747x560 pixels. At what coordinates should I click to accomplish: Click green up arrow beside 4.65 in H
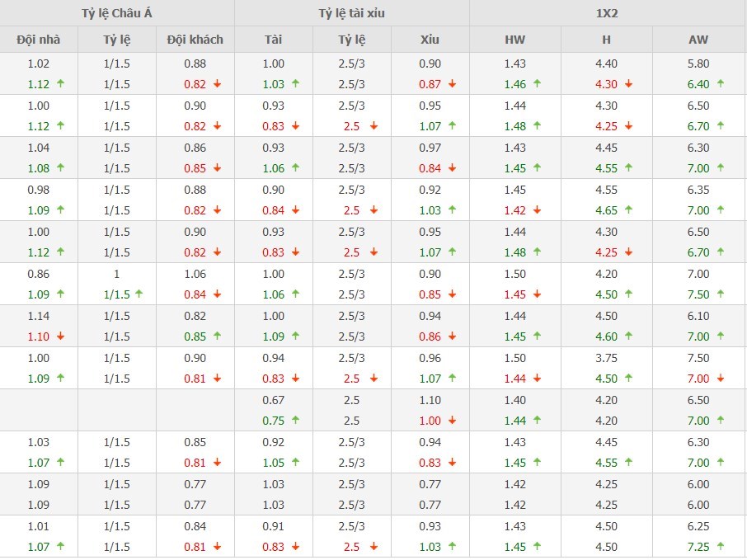(630, 210)
